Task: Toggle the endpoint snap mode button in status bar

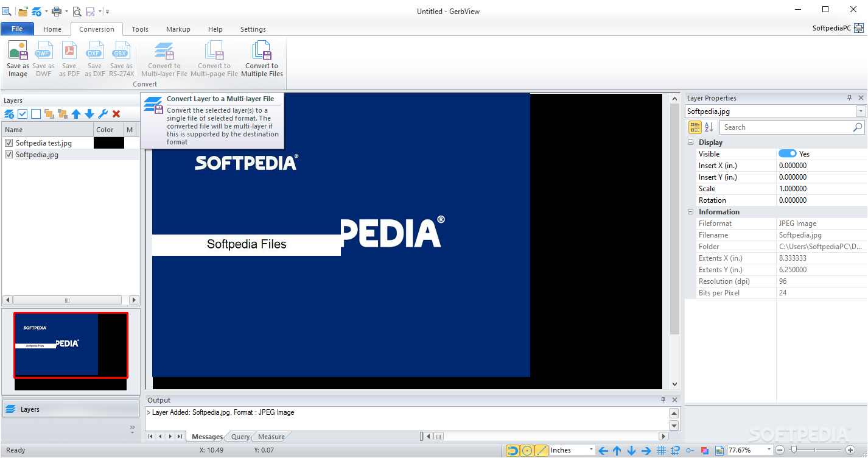Action: tap(513, 451)
